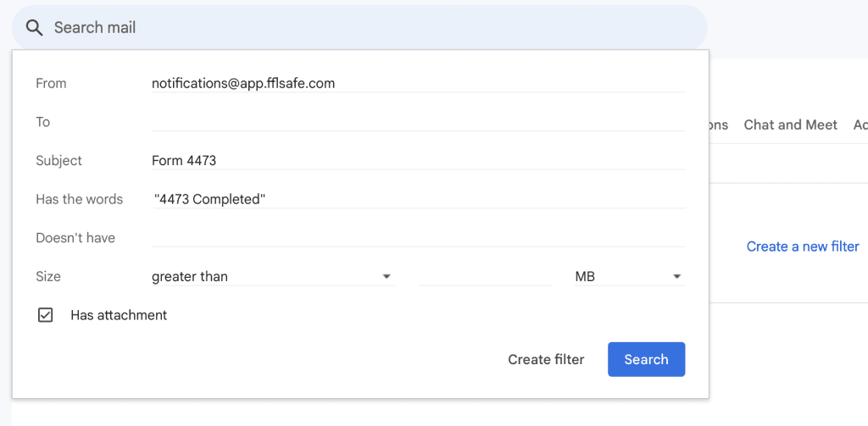
Task: Open the Create a new filter link
Action: pos(802,246)
